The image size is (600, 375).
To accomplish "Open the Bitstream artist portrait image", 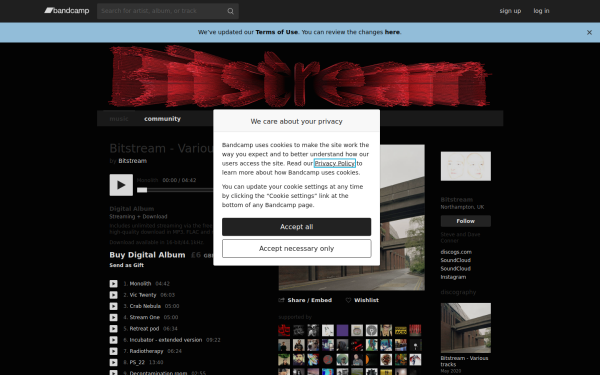I will (x=466, y=166).
